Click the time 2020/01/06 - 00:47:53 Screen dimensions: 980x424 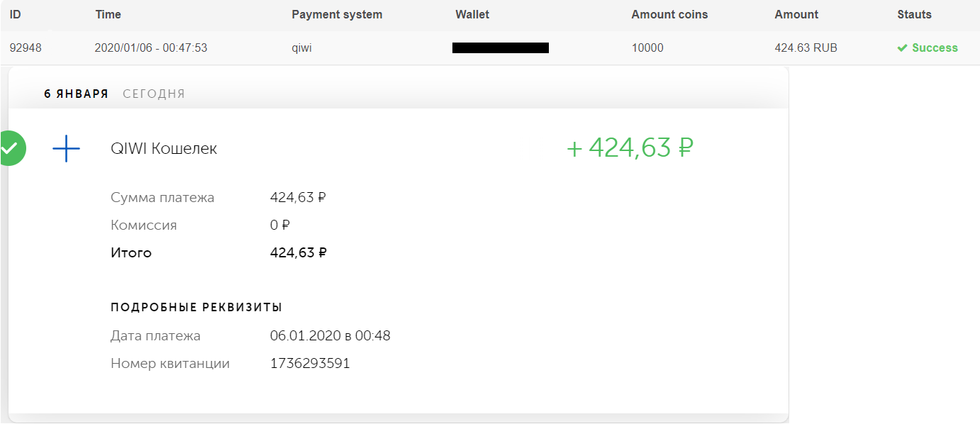click(x=151, y=48)
